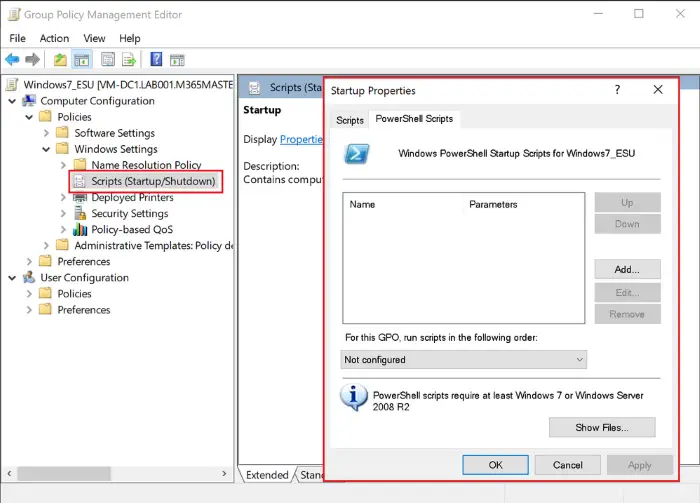Select Scripts (Startup/Shutdown) in the tree
Viewport: 700px width, 503px height.
[153, 181]
